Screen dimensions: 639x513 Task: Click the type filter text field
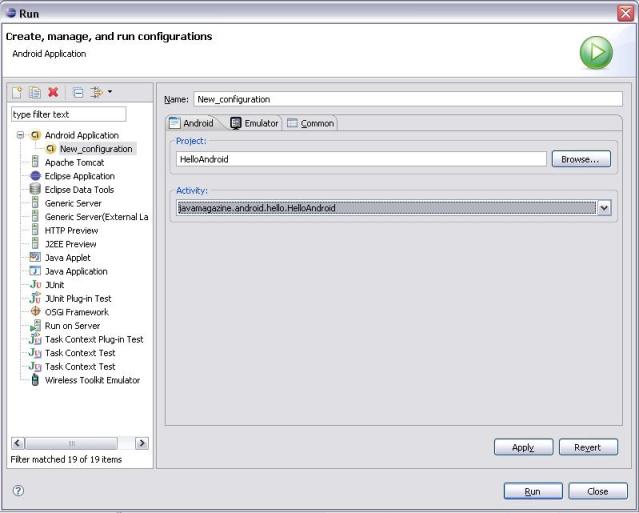point(68,115)
